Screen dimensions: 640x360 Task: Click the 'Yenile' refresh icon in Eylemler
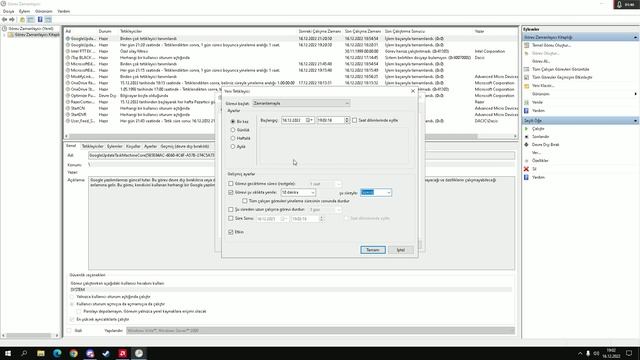pyautogui.click(x=527, y=102)
